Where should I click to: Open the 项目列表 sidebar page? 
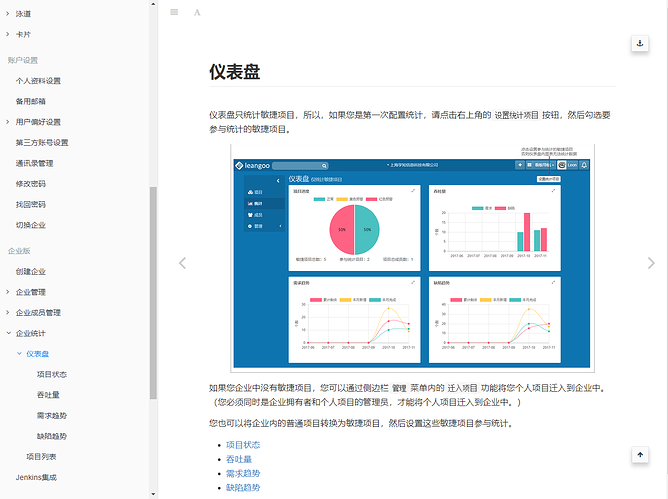(x=41, y=456)
